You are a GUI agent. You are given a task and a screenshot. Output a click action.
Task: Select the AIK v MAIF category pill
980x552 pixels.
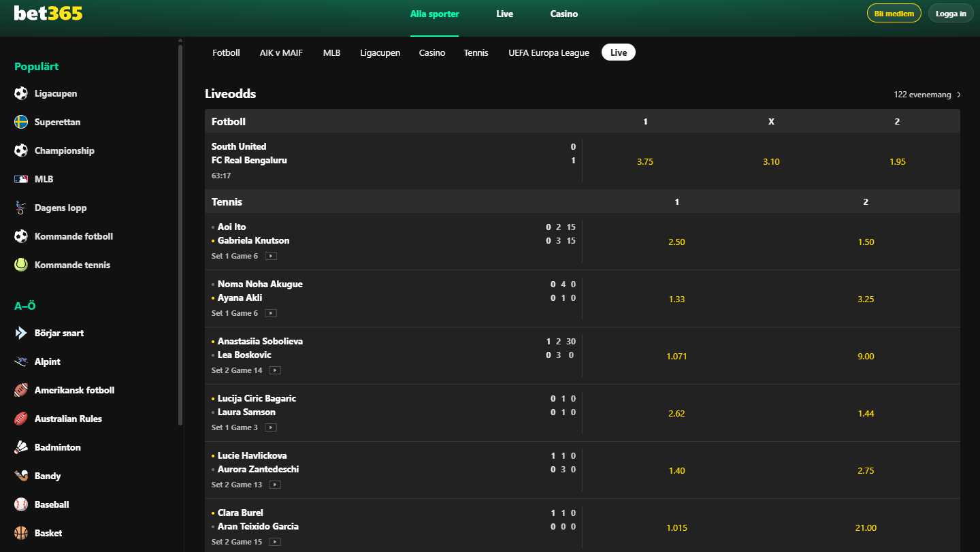coord(282,52)
